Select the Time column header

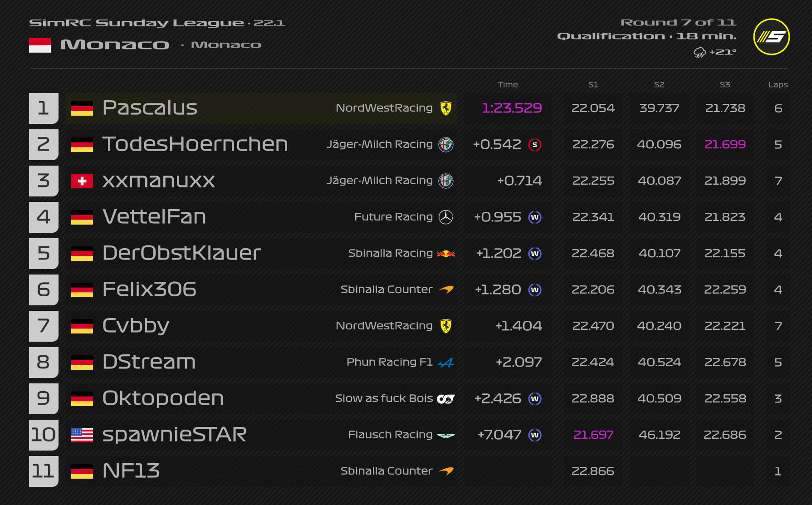pos(508,84)
